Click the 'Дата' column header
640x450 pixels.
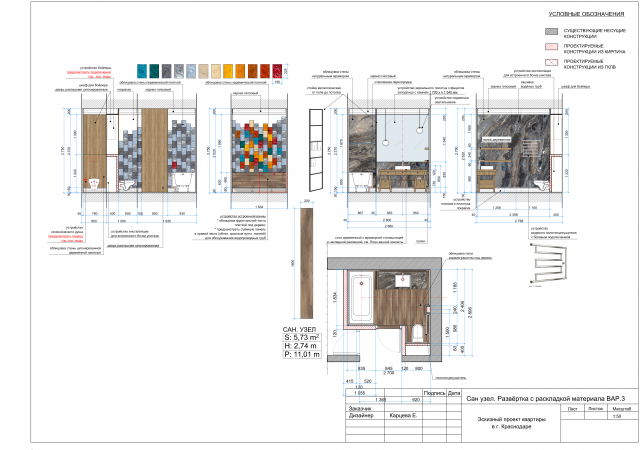(454, 393)
